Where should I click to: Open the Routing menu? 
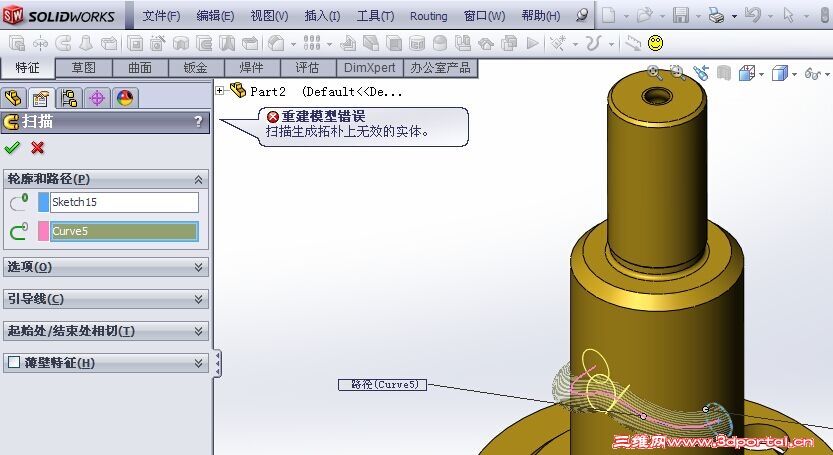pos(428,16)
